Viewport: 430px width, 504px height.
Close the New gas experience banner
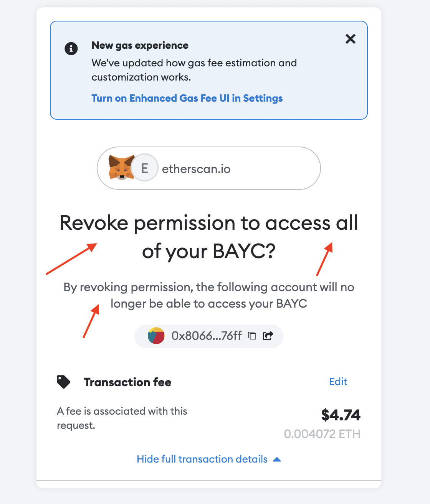click(350, 39)
